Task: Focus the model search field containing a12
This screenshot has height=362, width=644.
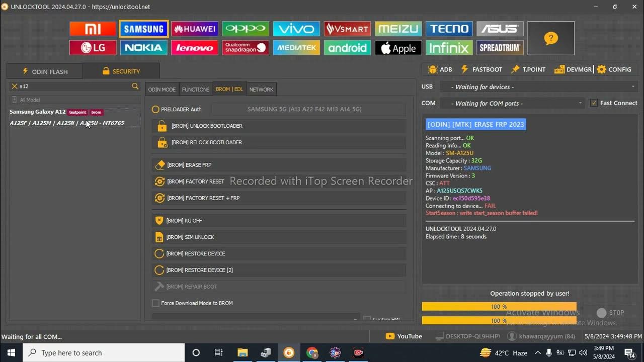Action: 74,86
